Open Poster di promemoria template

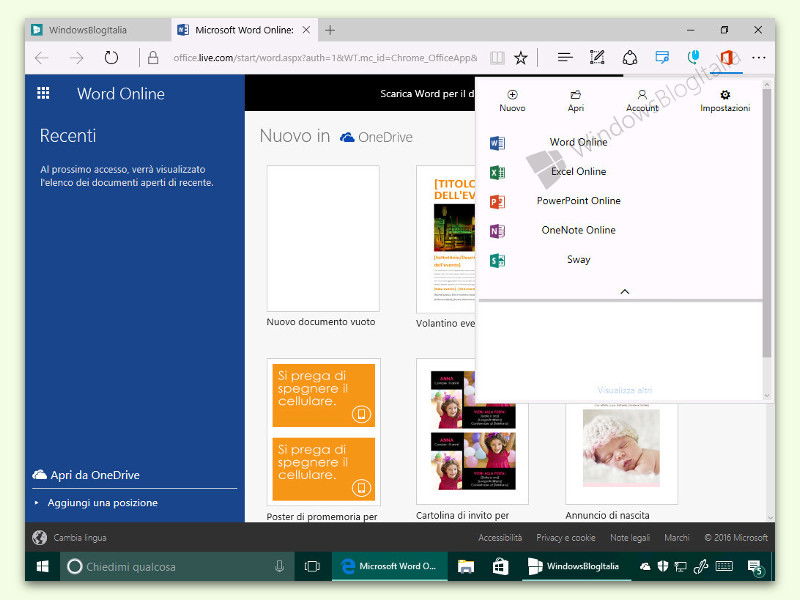(x=323, y=432)
